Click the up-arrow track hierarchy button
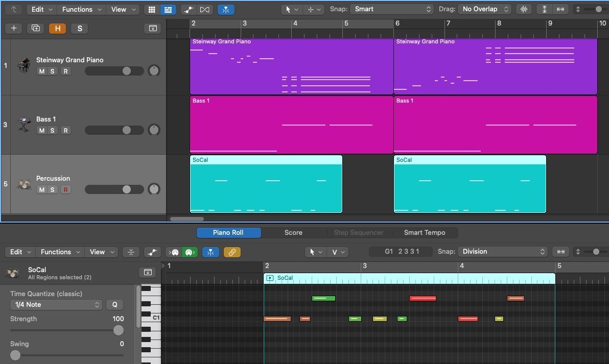The width and height of the screenshot is (609, 364). coord(14,9)
